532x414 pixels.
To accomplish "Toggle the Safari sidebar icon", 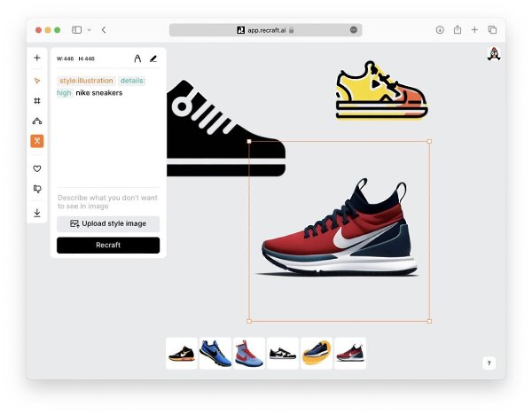I will pos(76,30).
